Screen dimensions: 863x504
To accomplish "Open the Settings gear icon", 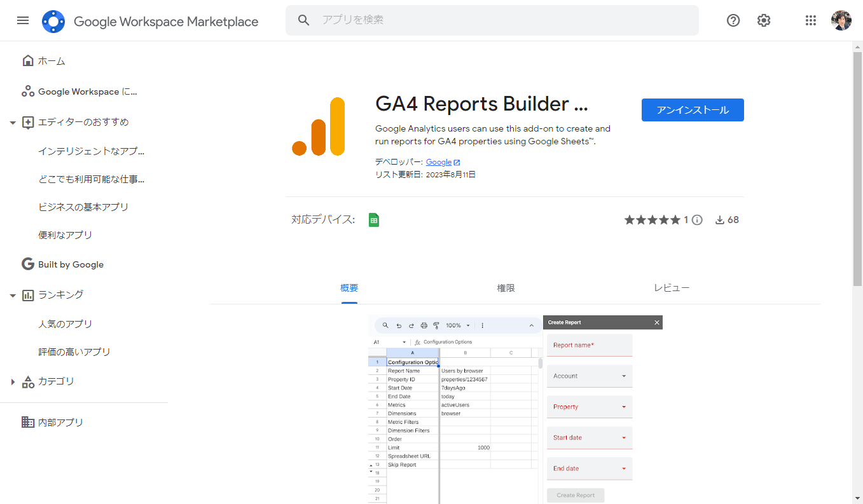I will 764,20.
